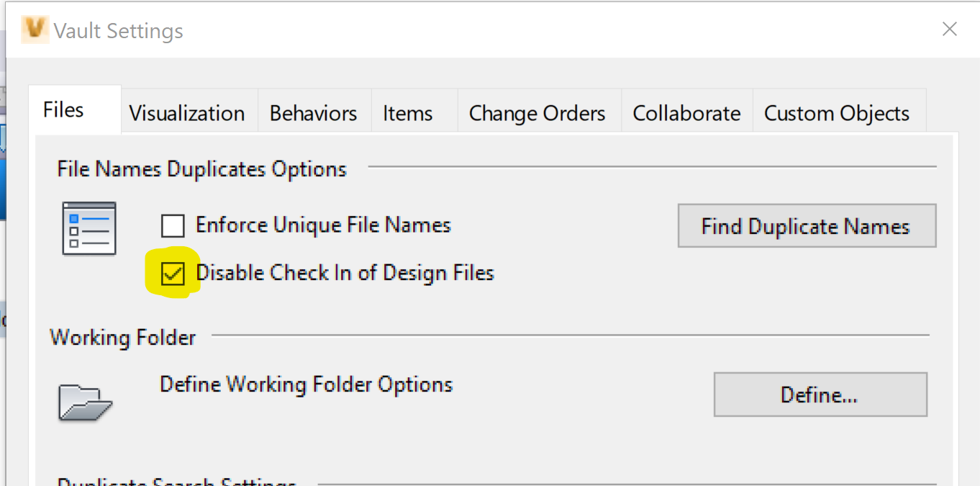
Task: Return to the Files tab
Action: (63, 109)
